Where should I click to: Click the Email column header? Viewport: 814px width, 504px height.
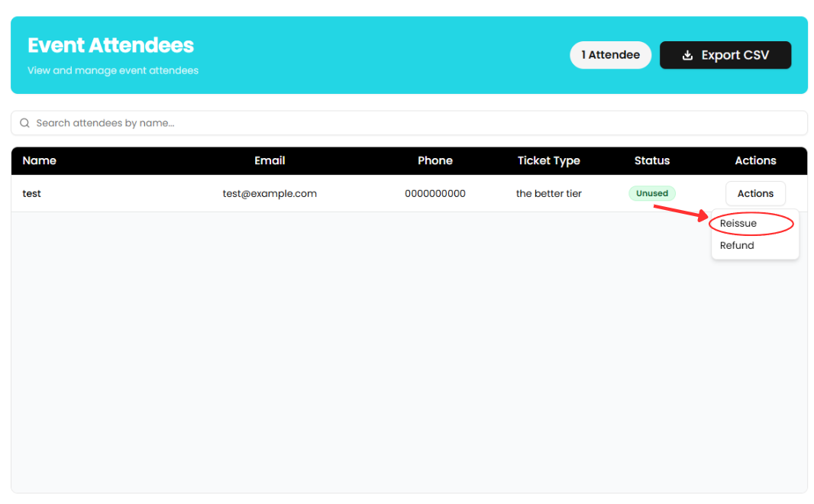tap(270, 161)
